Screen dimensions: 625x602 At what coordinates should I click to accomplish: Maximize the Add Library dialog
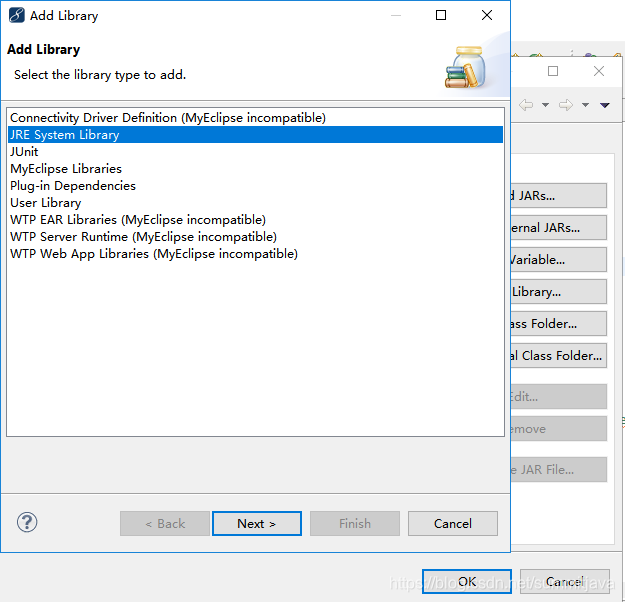(x=441, y=15)
